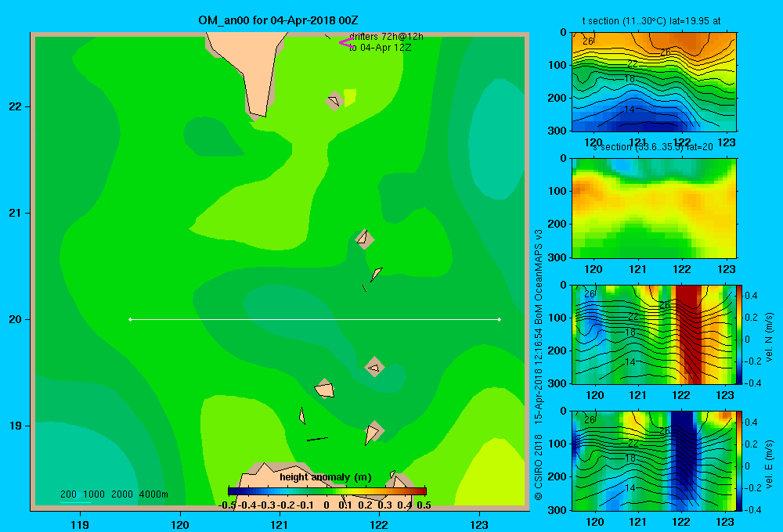Viewport: 783px width, 532px height.
Task: Click latitude label 21 on main map
Action: tap(16, 213)
